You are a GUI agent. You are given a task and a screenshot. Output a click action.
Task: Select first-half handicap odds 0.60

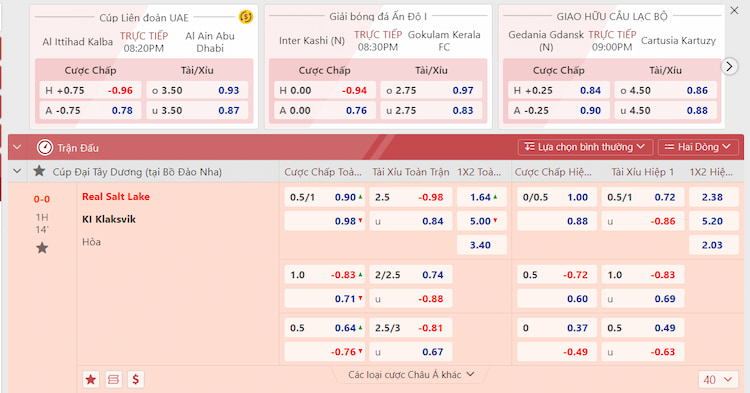click(557, 299)
